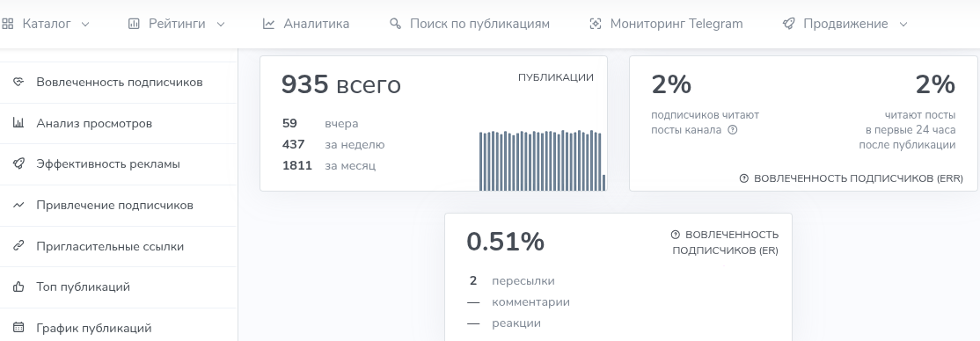This screenshot has width=980, height=341.
Task: Open the Рейтинги menu
Action: click(176, 24)
